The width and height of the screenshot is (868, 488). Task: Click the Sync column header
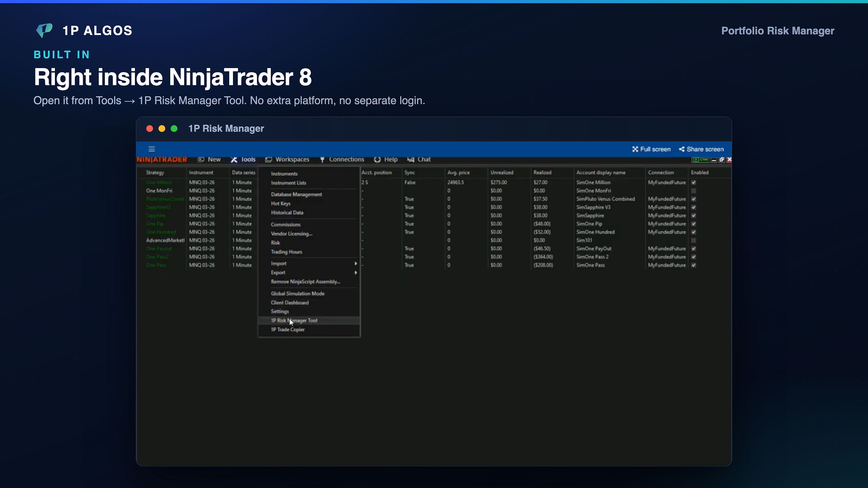(x=410, y=172)
